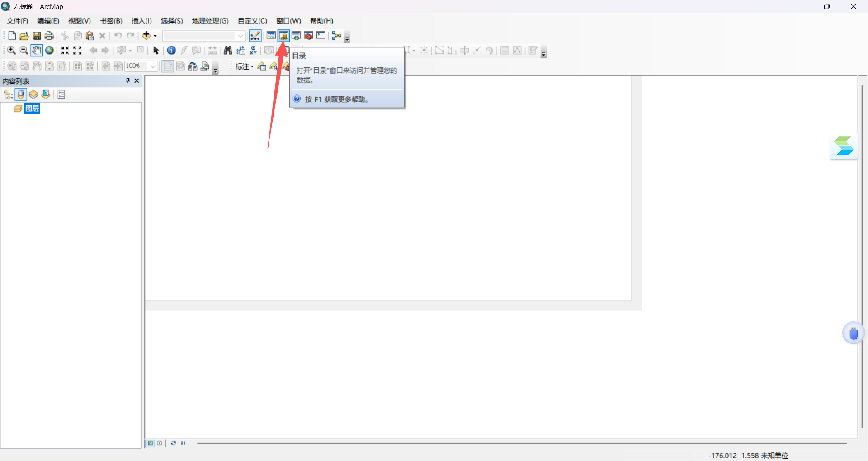This screenshot has width=868, height=461.
Task: Toggle List By Visibility view
Action: click(33, 94)
